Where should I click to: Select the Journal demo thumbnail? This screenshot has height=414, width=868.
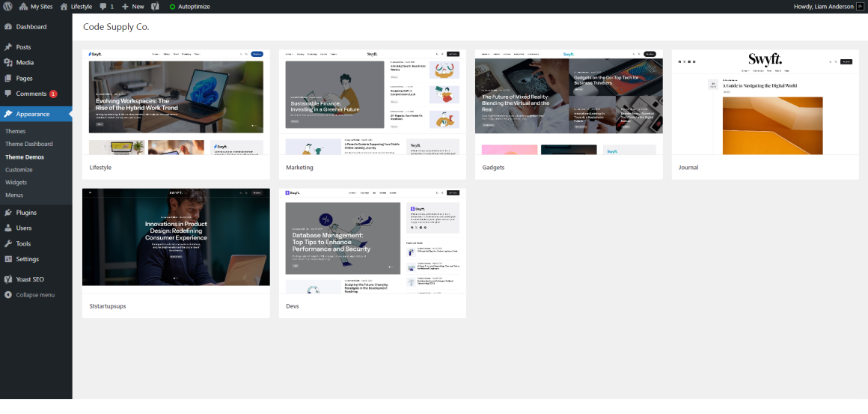[x=765, y=103]
